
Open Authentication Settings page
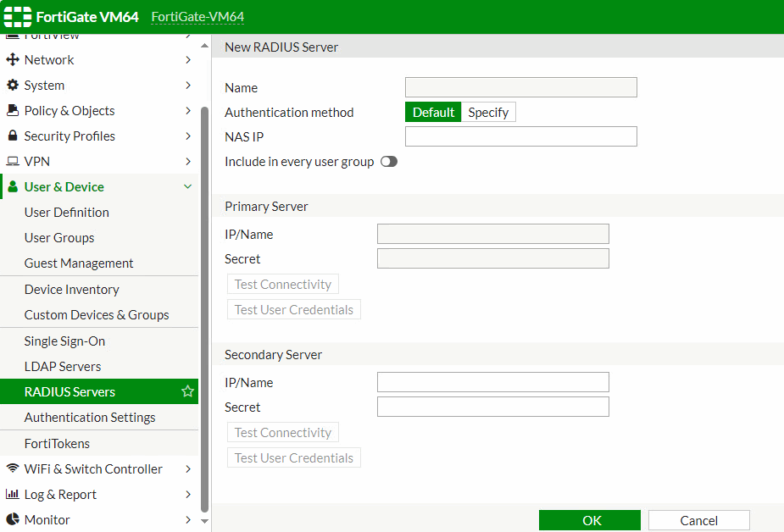pos(99,417)
